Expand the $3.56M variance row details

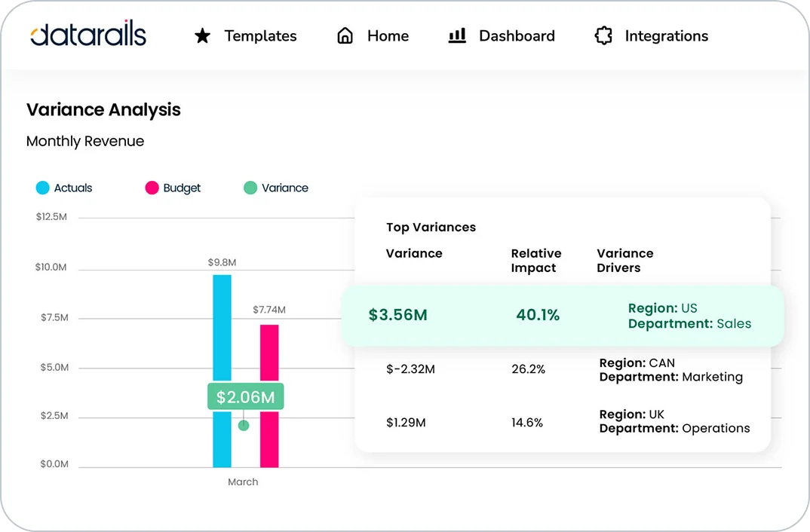398,315
